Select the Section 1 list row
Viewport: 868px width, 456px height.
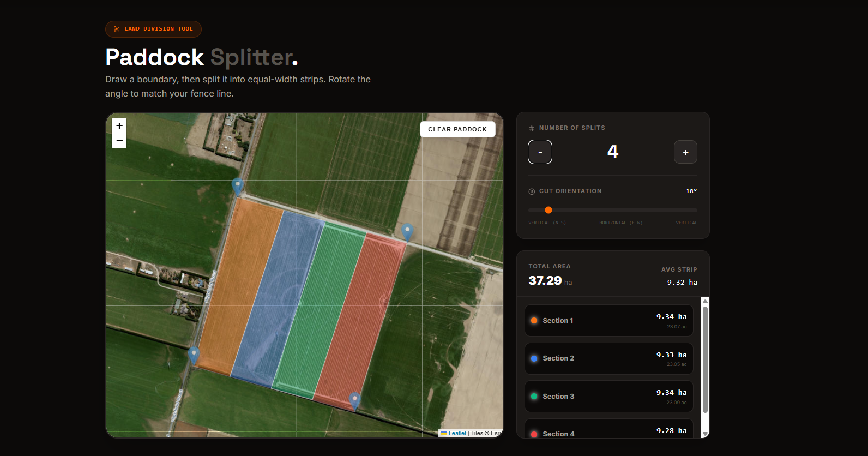point(608,321)
